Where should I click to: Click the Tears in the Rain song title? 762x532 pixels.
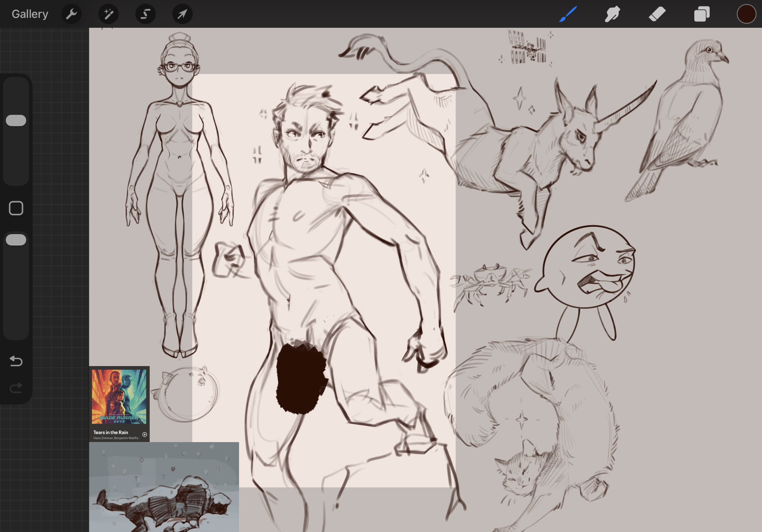point(110,432)
